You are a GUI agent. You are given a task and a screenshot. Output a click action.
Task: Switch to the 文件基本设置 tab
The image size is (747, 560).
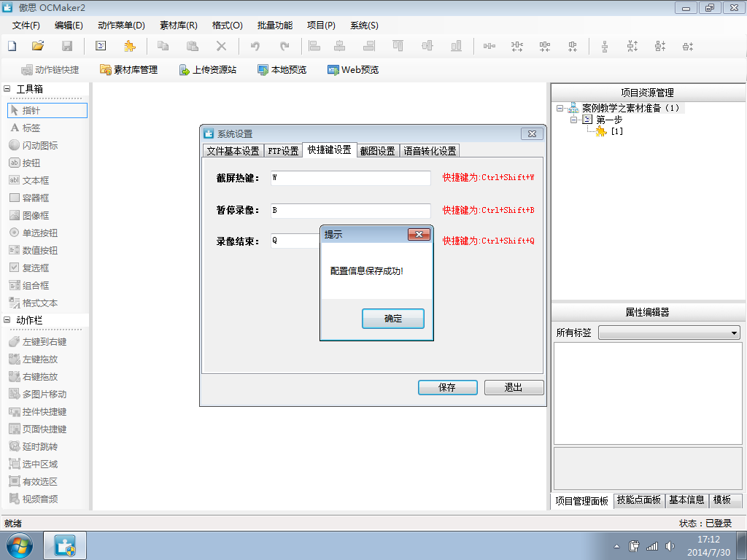(233, 151)
